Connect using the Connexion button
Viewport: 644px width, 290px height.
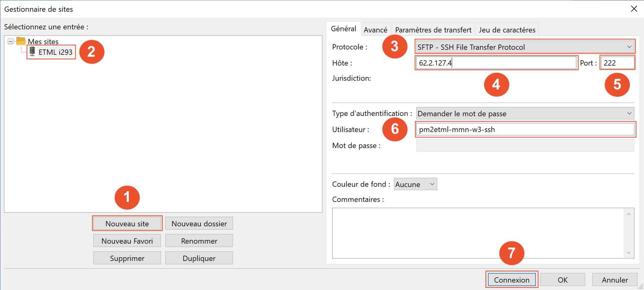coord(512,280)
